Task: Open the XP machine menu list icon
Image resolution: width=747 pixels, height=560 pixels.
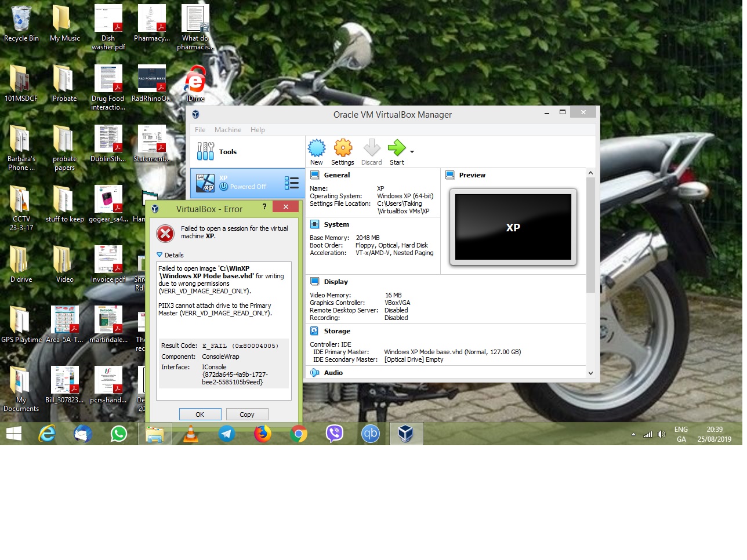Action: (x=292, y=183)
